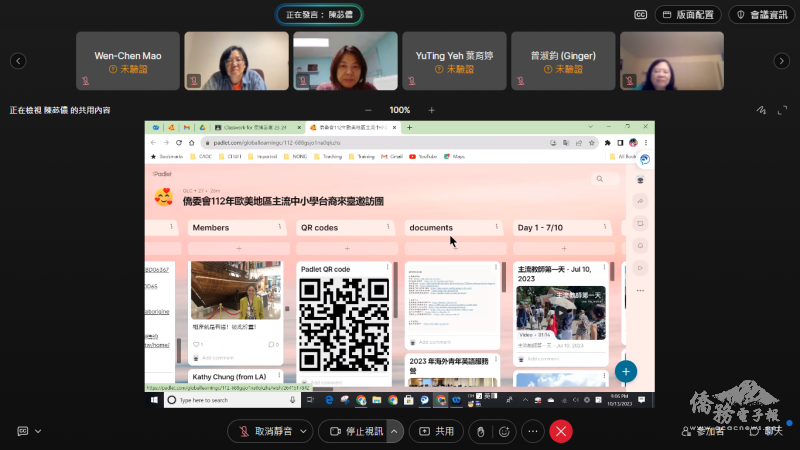The width and height of the screenshot is (800, 450).
Task: Click the 共用 share button
Action: point(437,431)
